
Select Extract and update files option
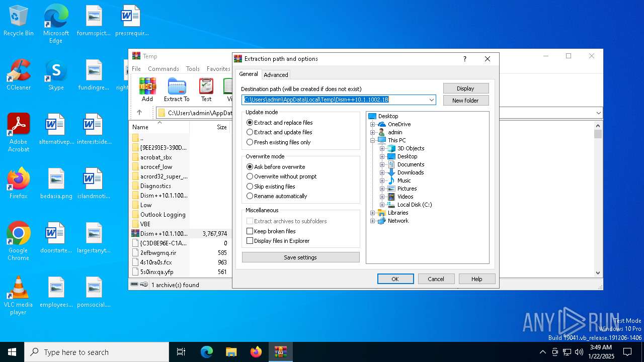pos(279,132)
